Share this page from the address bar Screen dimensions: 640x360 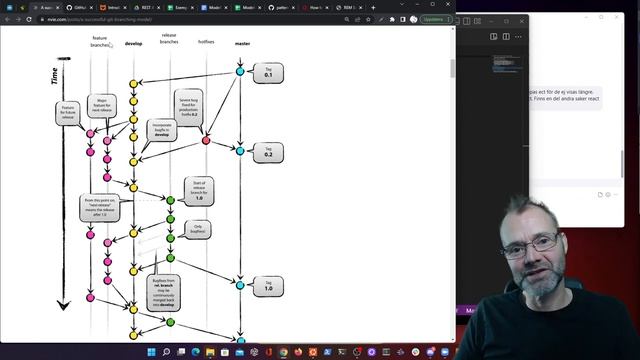point(358,19)
